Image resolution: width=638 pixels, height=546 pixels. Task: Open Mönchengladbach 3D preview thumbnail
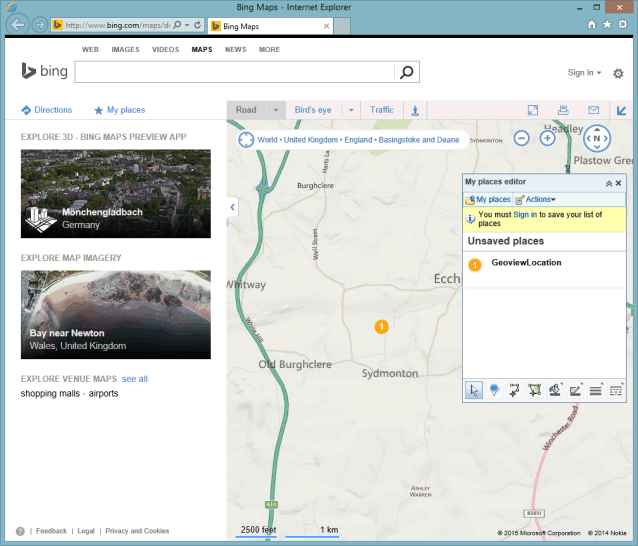(x=116, y=194)
